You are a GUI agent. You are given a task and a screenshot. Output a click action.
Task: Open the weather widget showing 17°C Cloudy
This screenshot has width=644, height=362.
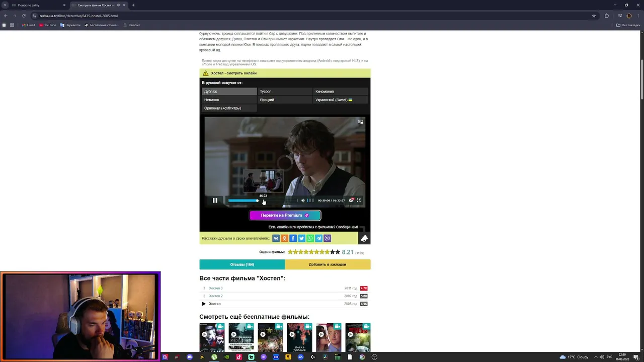(x=574, y=357)
